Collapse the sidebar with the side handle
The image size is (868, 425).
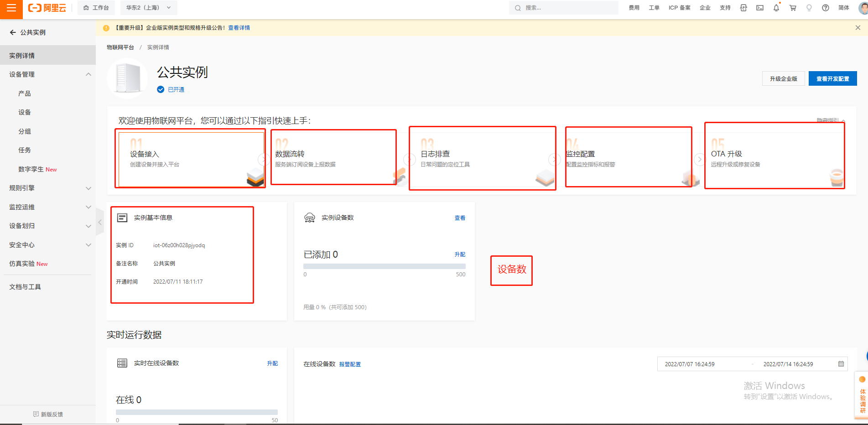tap(99, 222)
